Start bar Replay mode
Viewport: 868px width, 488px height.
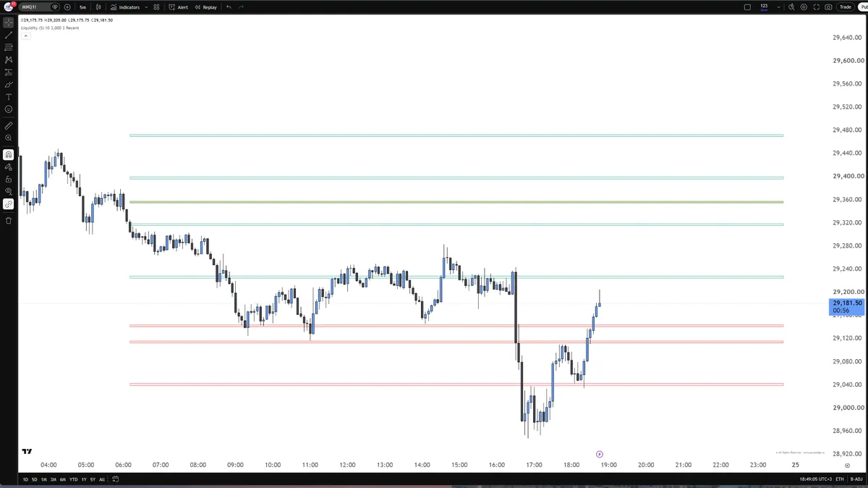(x=206, y=7)
